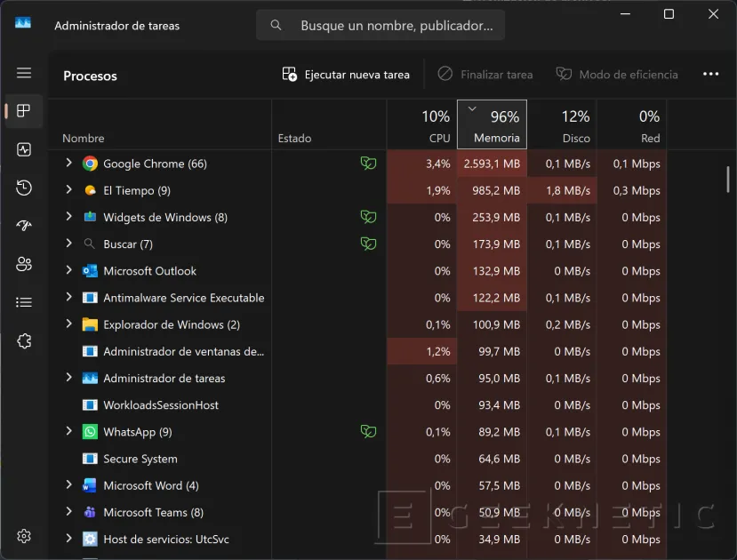Expand the El Tiempo (9) process group
This screenshot has height=560, width=737.
(68, 189)
